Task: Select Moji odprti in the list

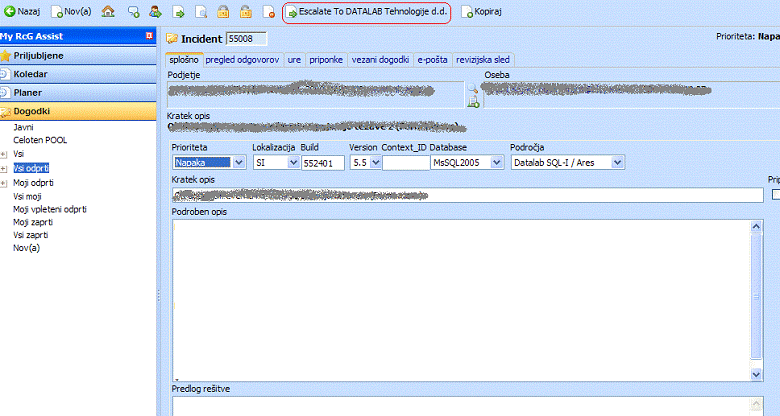Action: [33, 183]
